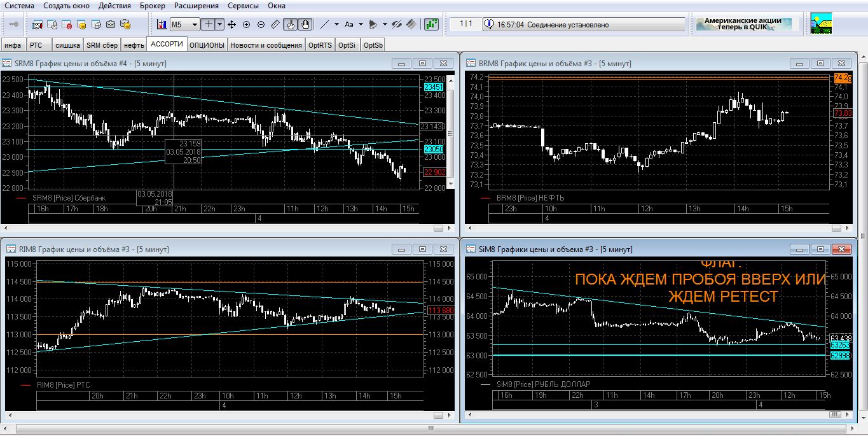
Task: Expand the Aa text tool dropdown arrow
Action: pyautogui.click(x=361, y=24)
